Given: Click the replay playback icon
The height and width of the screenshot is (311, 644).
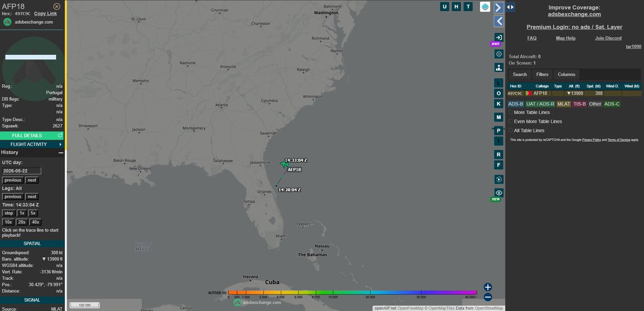Looking at the screenshot, I should click(x=499, y=179).
